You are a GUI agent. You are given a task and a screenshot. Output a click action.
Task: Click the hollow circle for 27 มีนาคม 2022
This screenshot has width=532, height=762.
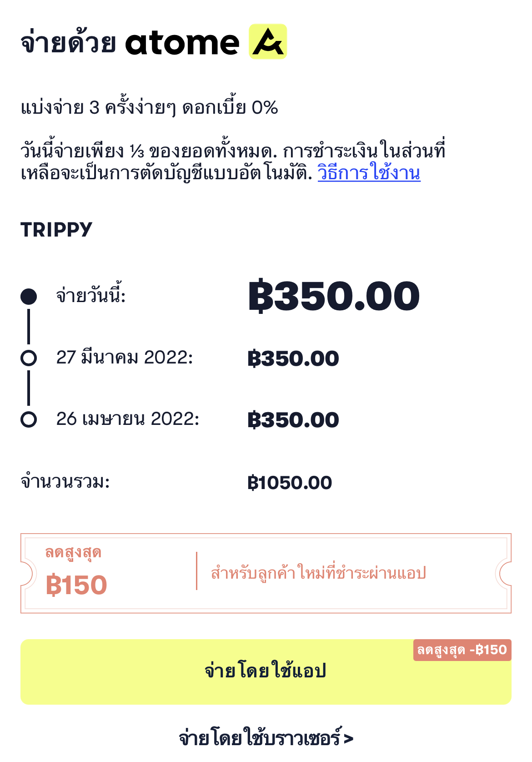[29, 358]
